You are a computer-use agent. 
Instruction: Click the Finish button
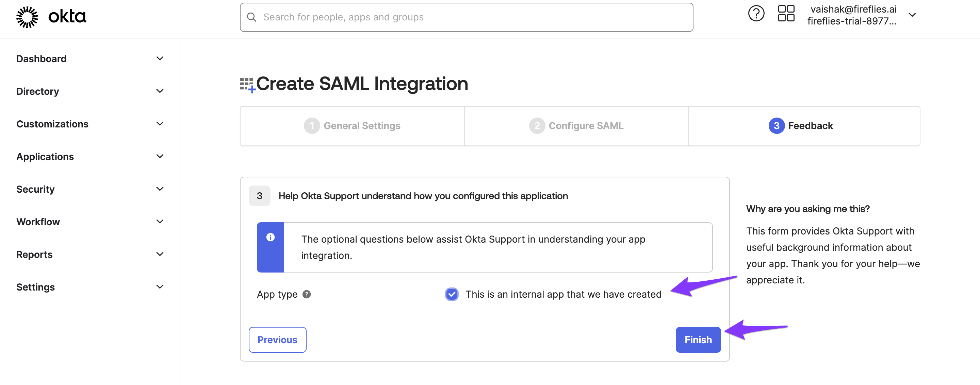click(698, 339)
